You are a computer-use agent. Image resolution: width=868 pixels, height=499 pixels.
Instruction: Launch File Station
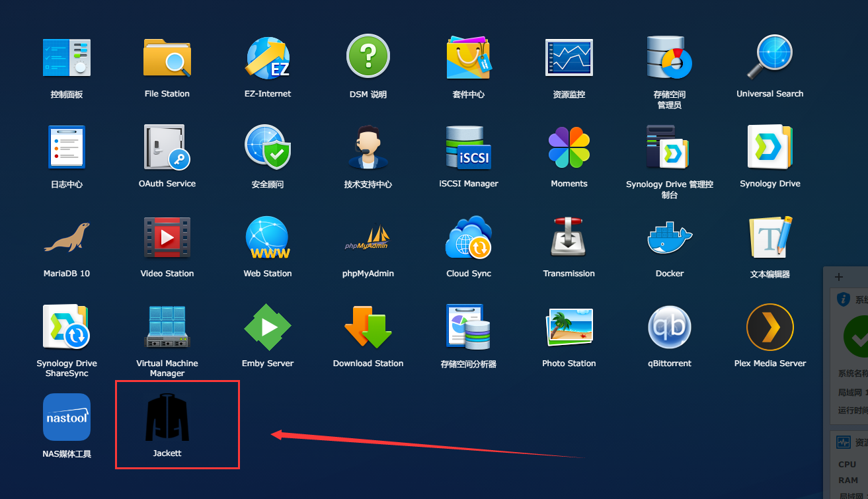(x=167, y=58)
